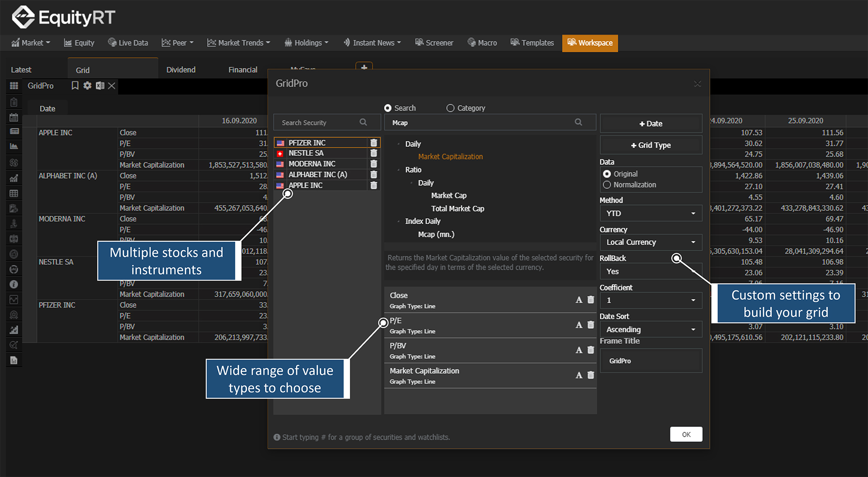The width and height of the screenshot is (868, 477).
Task: Click the magnifier in Search Security box
Action: coord(363,122)
